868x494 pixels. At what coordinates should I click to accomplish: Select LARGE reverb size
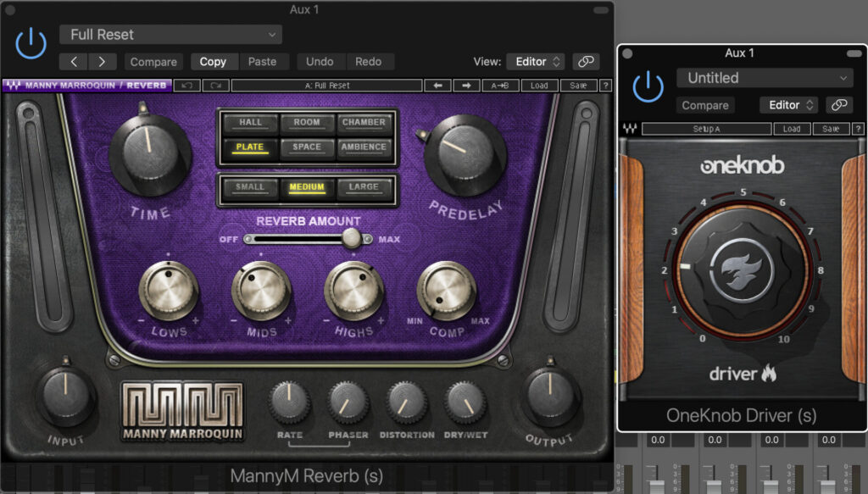pos(364,187)
